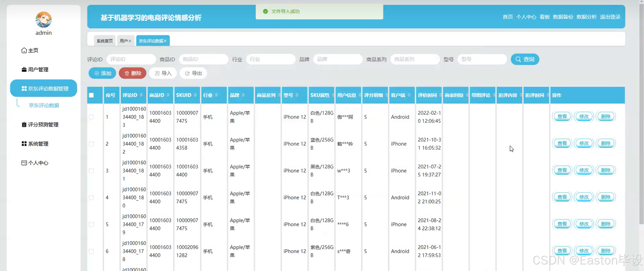
Task: Select the 京东评论数据 submenu item
Action: tap(44, 105)
